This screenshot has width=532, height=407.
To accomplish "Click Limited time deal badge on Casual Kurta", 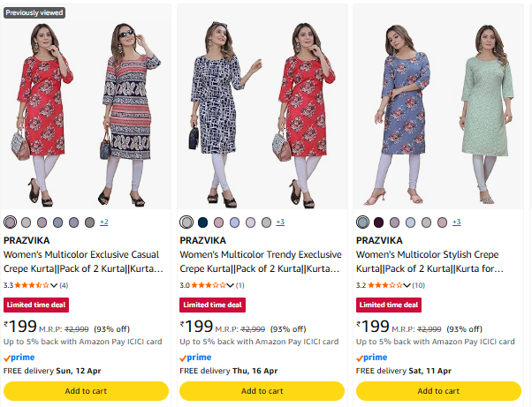I will coord(35,305).
